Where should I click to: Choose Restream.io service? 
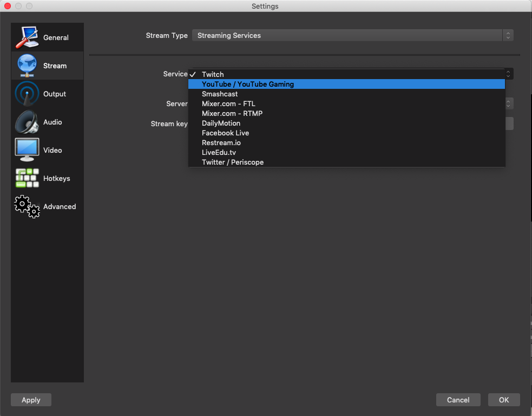pyautogui.click(x=347, y=143)
